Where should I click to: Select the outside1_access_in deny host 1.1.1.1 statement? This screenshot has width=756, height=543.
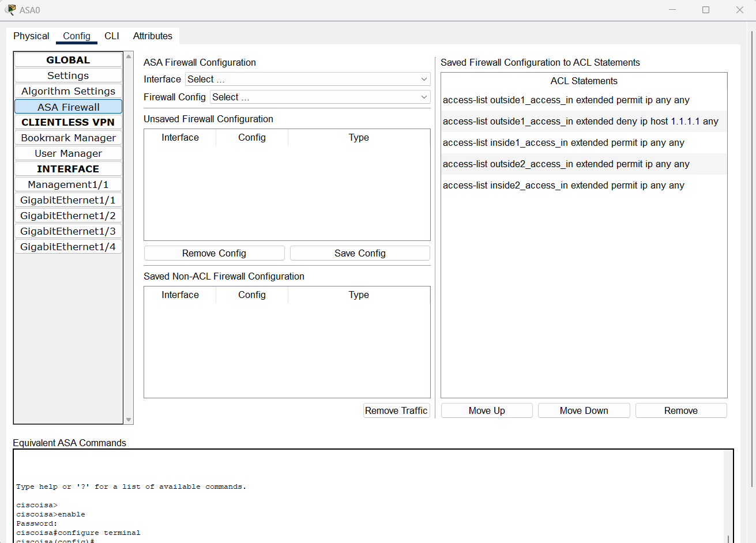pyautogui.click(x=584, y=121)
